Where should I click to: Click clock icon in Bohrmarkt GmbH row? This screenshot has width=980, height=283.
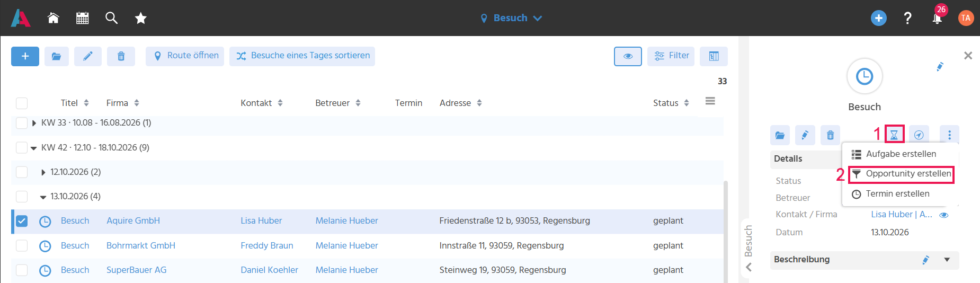(x=45, y=246)
